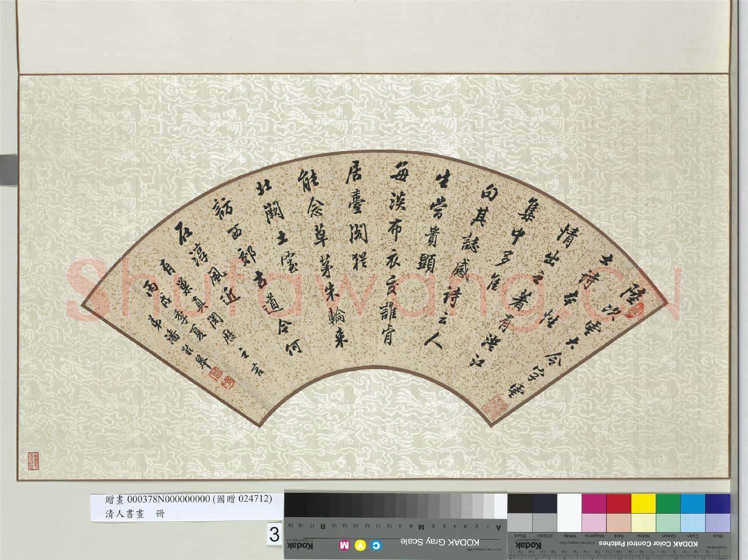Click the 'KODAK Gray Scale' title text
The height and width of the screenshot is (560, 748).
[x=439, y=542]
